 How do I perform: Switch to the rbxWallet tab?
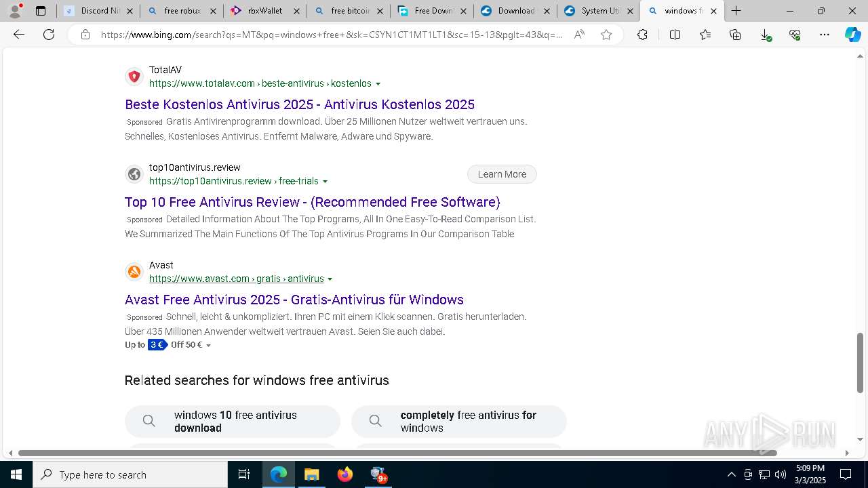pos(265,11)
